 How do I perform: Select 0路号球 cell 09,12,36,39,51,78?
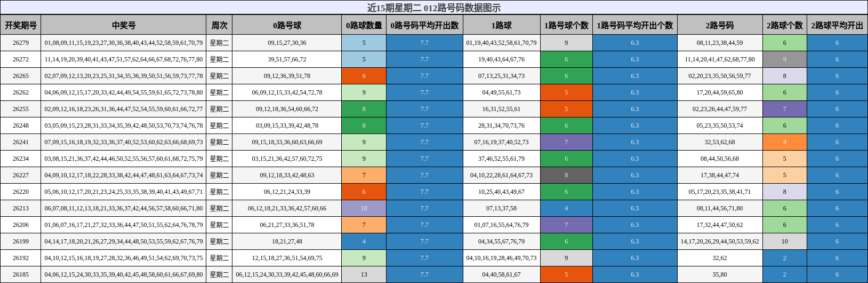tap(287, 76)
